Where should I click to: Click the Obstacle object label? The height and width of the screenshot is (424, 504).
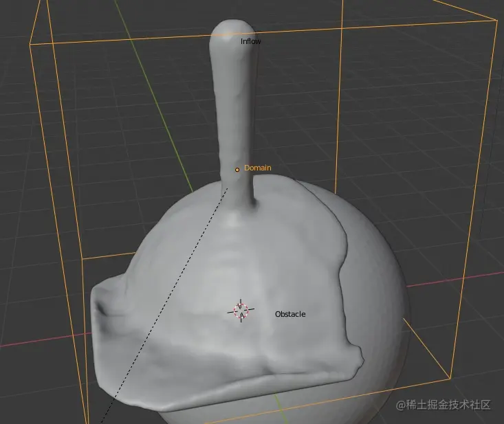pyautogui.click(x=290, y=314)
